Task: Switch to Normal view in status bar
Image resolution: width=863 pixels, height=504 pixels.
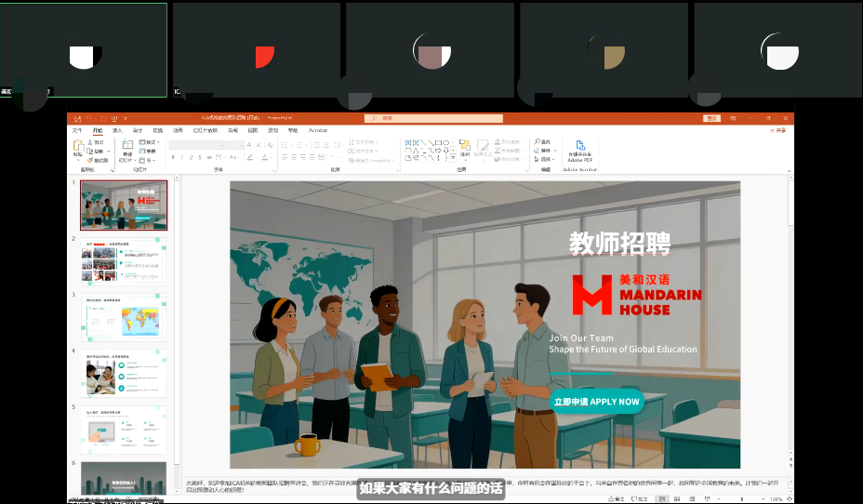Action: [x=662, y=499]
